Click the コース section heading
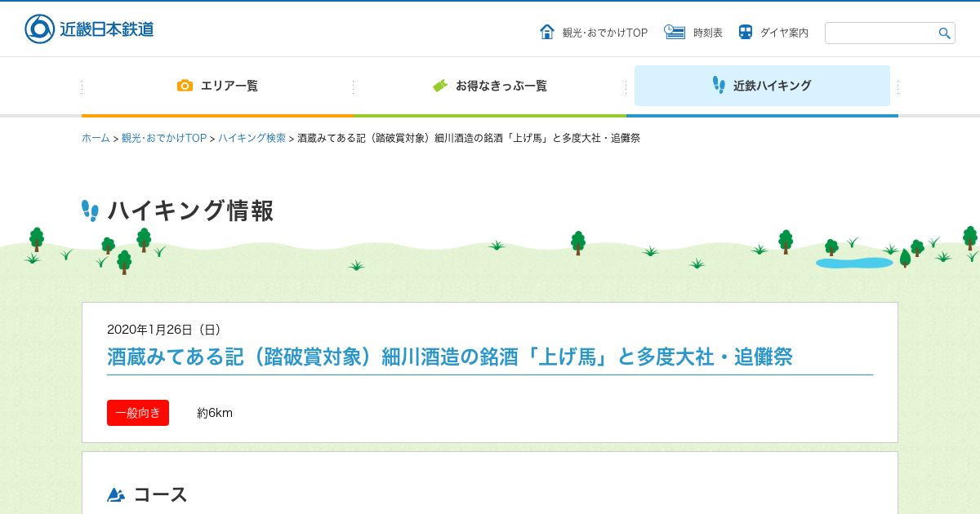 160,494
